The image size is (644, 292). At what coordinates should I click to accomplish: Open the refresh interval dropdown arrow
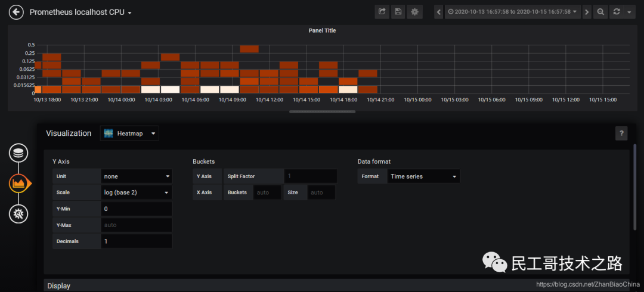tap(629, 12)
